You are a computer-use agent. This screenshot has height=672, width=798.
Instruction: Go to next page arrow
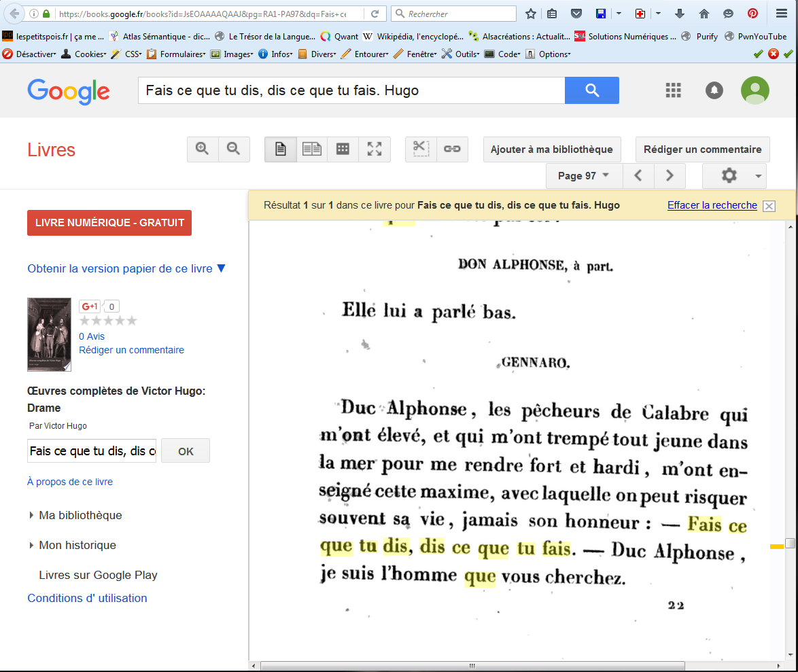pos(670,176)
